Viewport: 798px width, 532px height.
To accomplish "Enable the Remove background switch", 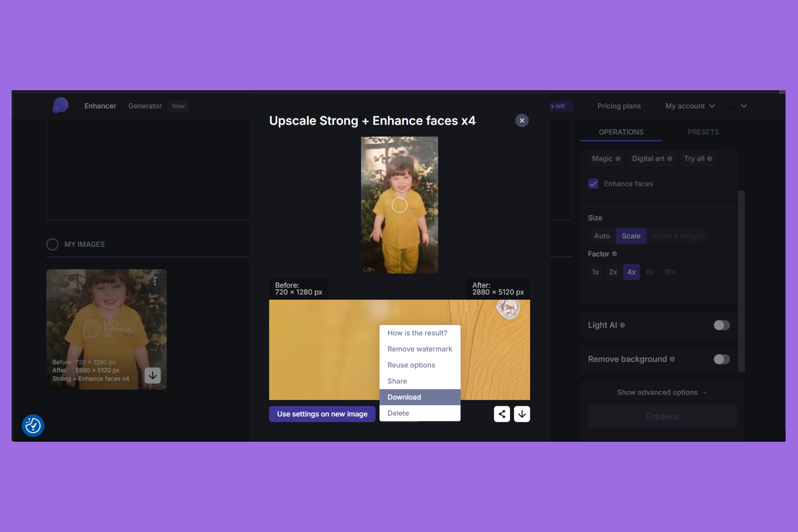I will pos(721,360).
